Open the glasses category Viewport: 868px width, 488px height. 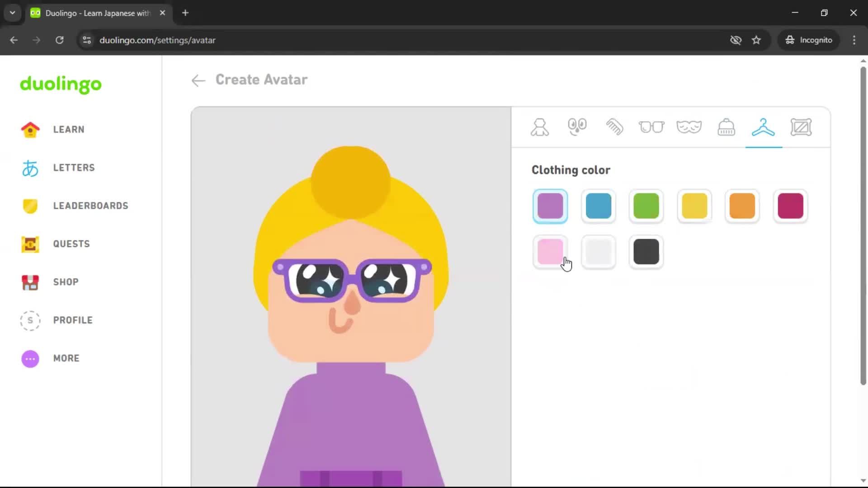click(x=652, y=127)
